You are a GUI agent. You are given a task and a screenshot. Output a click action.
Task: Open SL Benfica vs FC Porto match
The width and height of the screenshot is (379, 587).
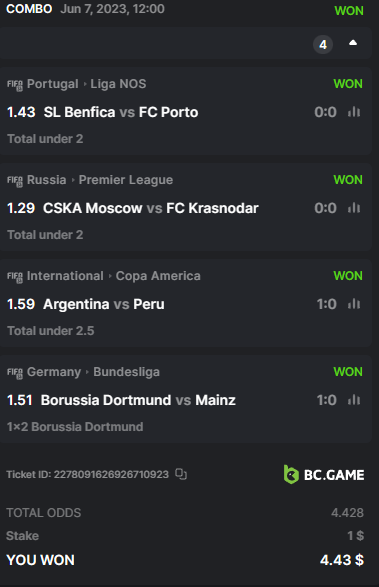coord(121,112)
